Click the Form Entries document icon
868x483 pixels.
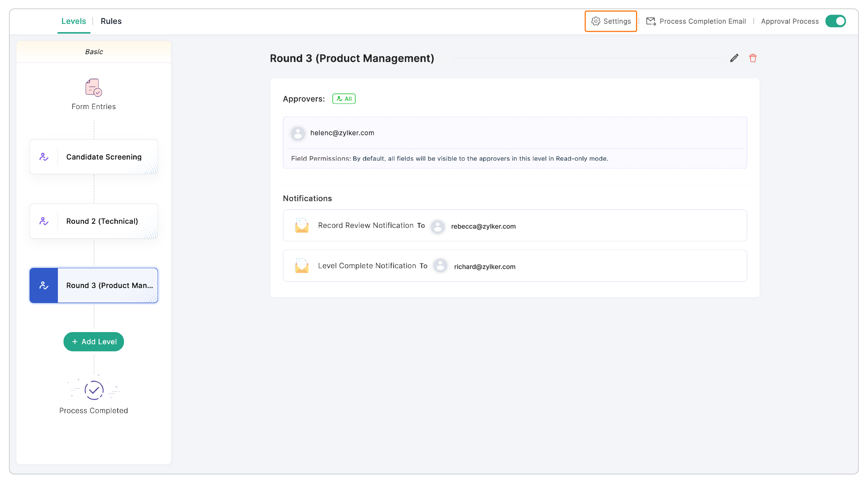93,87
